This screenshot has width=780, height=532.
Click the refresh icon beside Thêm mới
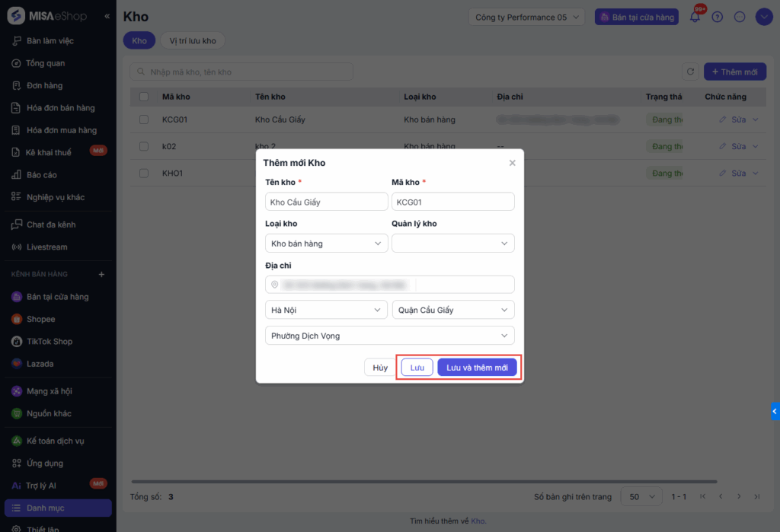(x=690, y=72)
